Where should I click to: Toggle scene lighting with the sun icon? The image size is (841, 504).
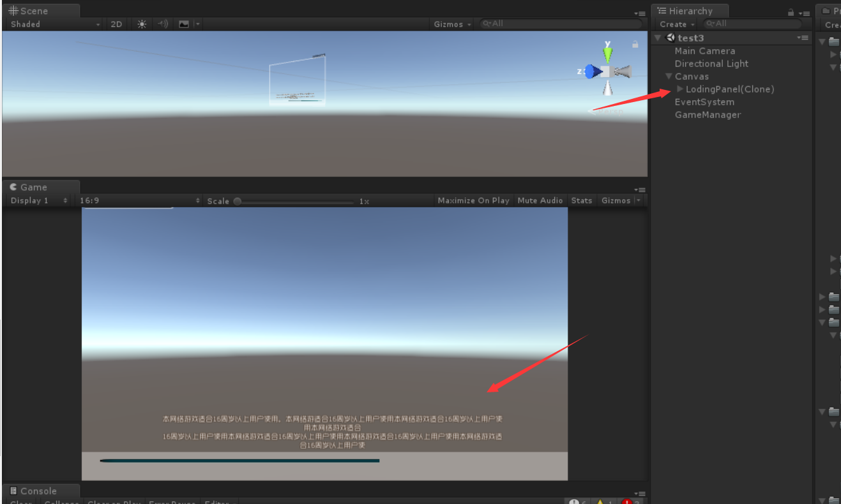[141, 24]
